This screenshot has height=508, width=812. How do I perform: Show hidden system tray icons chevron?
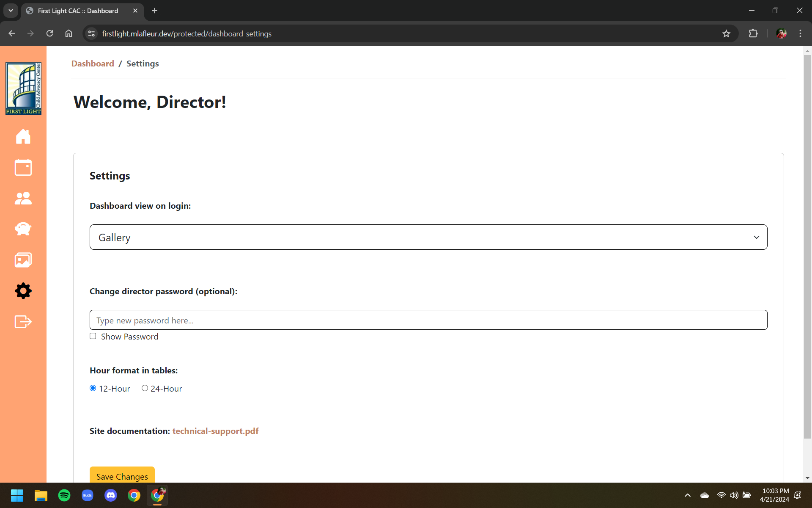pyautogui.click(x=688, y=495)
